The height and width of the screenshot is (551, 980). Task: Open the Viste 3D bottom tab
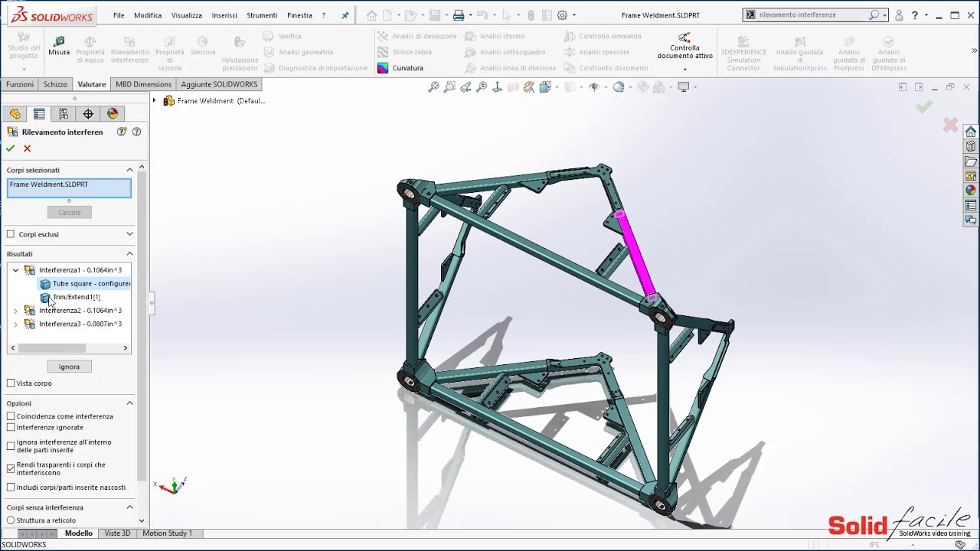tap(117, 533)
